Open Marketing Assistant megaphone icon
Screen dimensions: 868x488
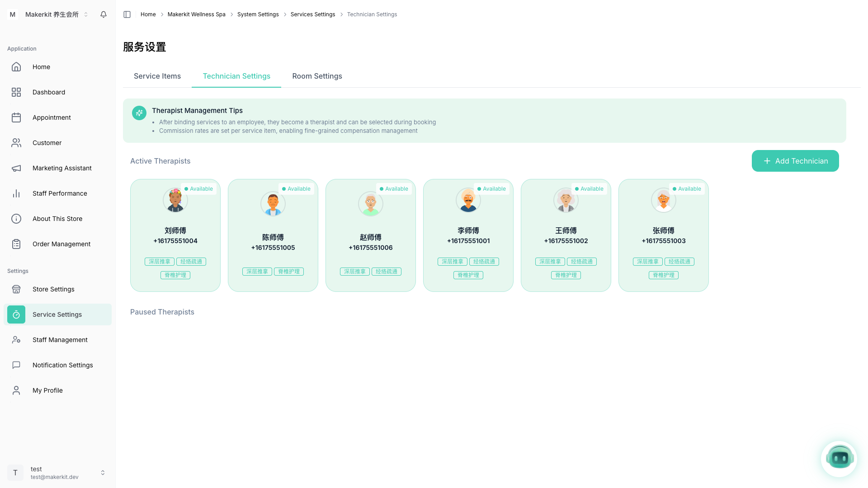pyautogui.click(x=16, y=168)
